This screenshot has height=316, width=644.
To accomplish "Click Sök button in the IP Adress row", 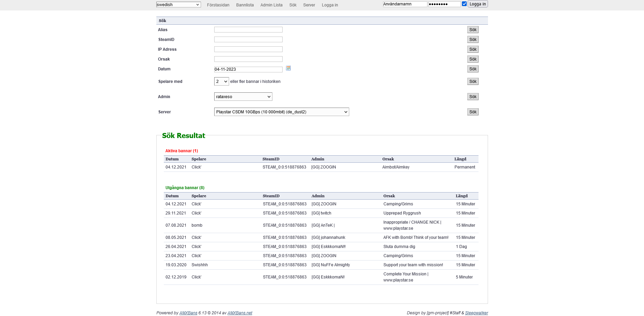I will click(x=473, y=49).
